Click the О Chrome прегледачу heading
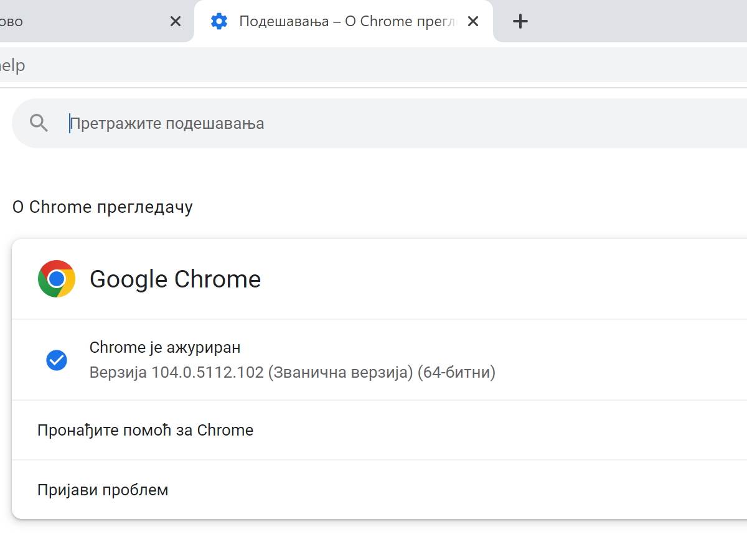The image size is (747, 560). point(102,207)
